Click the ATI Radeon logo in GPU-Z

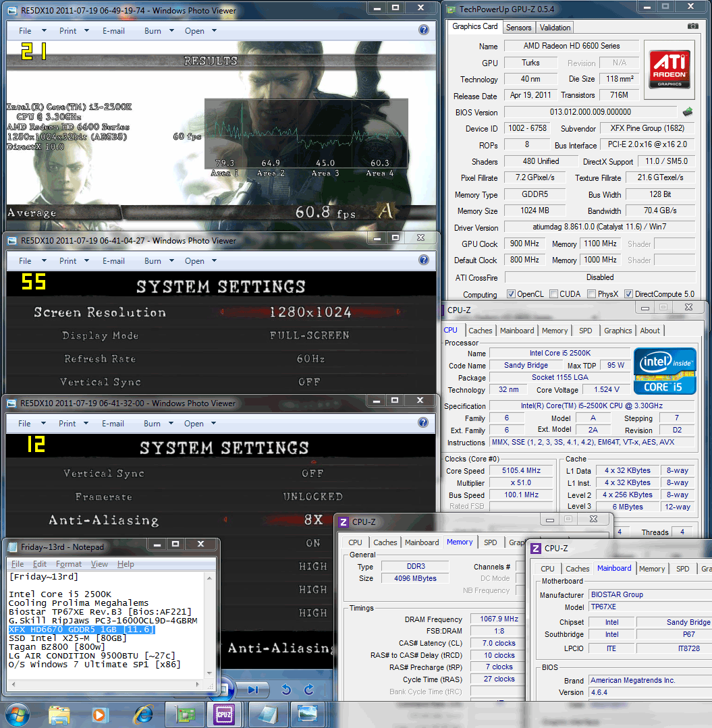(x=669, y=69)
